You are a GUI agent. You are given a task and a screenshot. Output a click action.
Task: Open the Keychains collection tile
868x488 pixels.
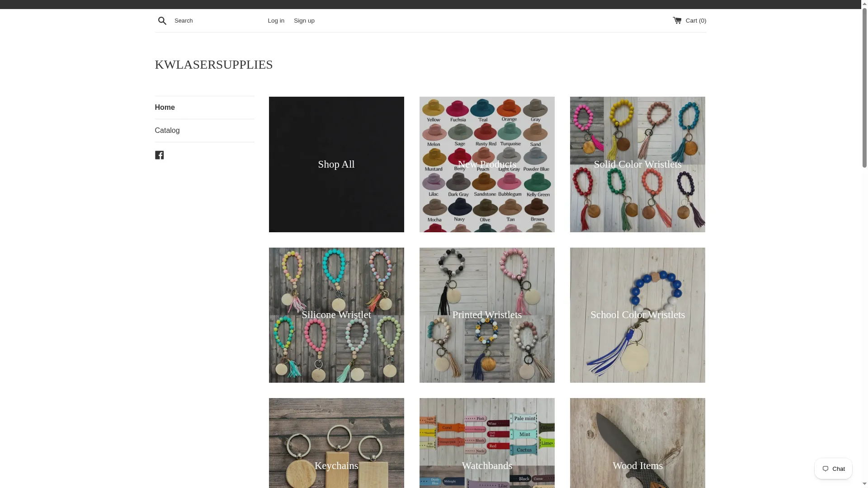336,443
